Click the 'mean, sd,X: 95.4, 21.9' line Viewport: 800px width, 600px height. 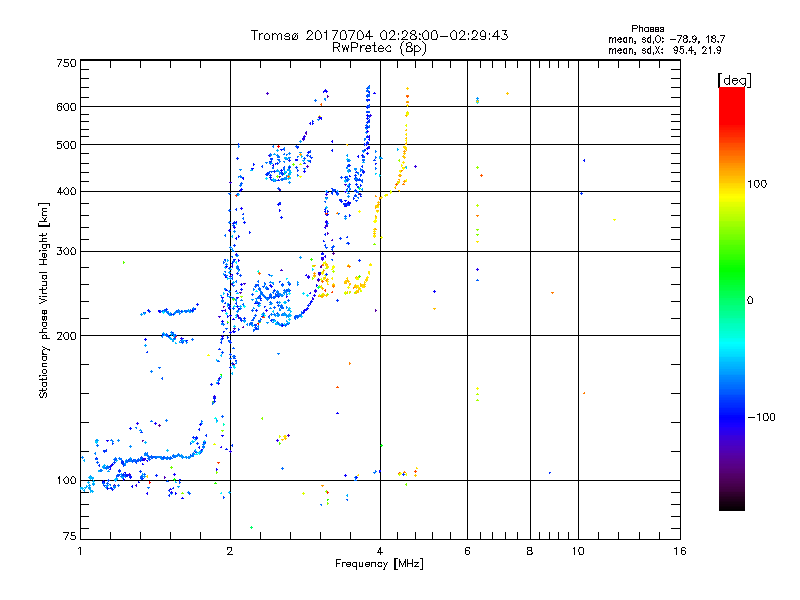pos(665,50)
